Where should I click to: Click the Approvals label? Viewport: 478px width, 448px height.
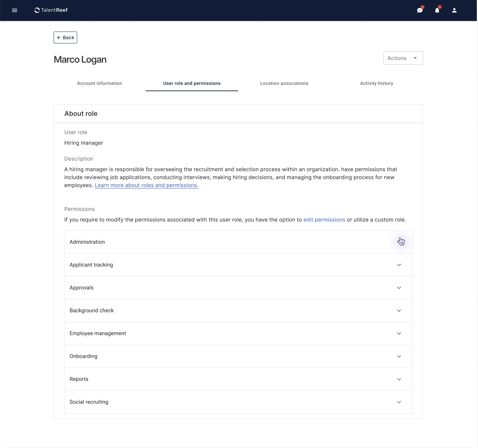point(81,288)
